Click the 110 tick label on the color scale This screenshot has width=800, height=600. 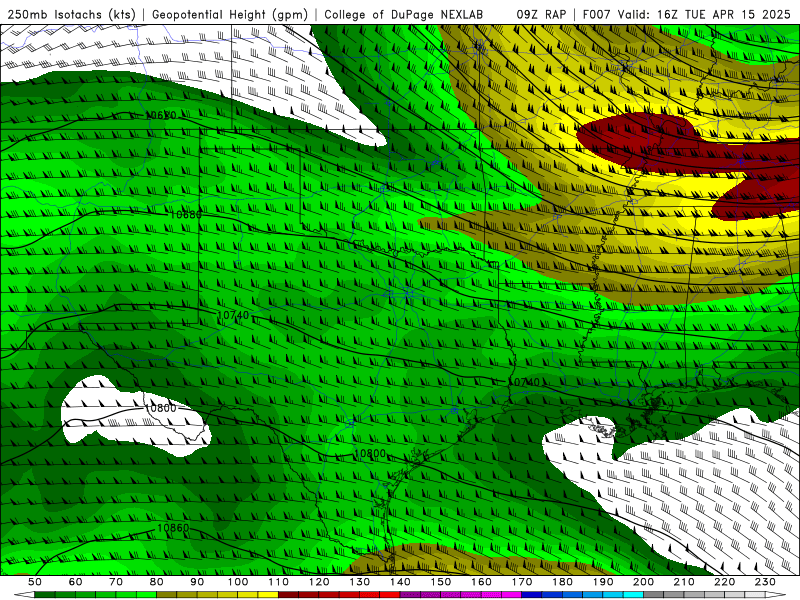tap(279, 582)
